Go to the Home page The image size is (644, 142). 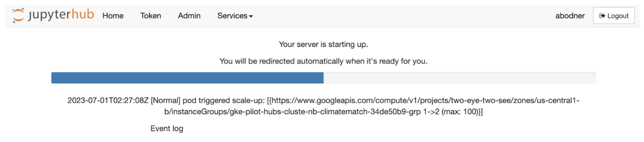113,16
